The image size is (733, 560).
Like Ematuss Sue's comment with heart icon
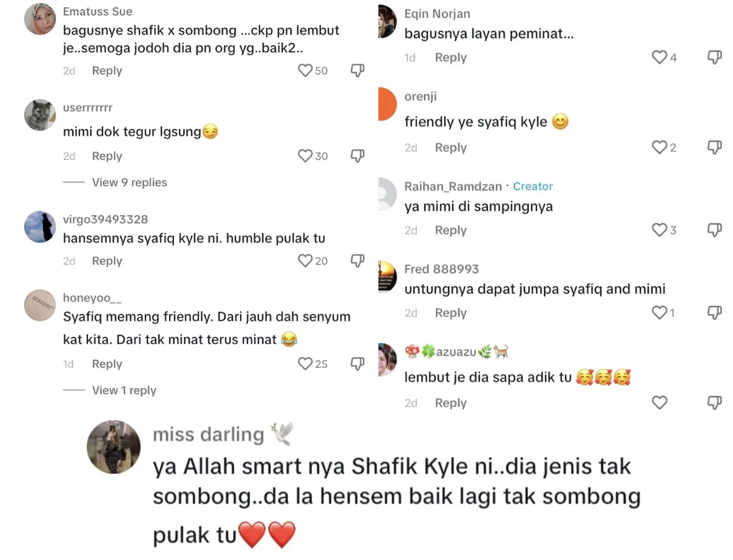(305, 71)
